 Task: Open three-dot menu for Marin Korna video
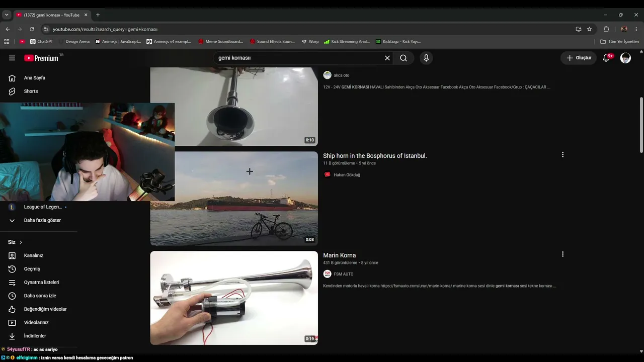tap(562, 254)
